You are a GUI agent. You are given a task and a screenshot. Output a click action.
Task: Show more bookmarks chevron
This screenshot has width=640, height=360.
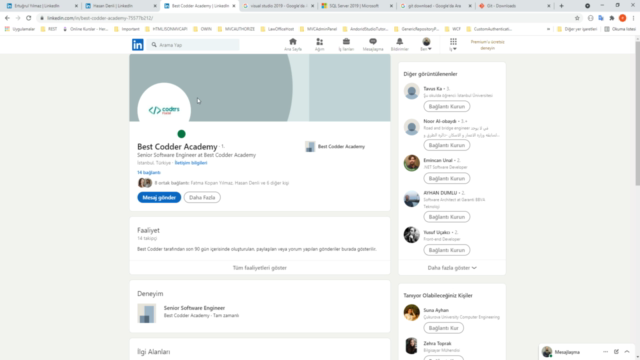pos(548,29)
